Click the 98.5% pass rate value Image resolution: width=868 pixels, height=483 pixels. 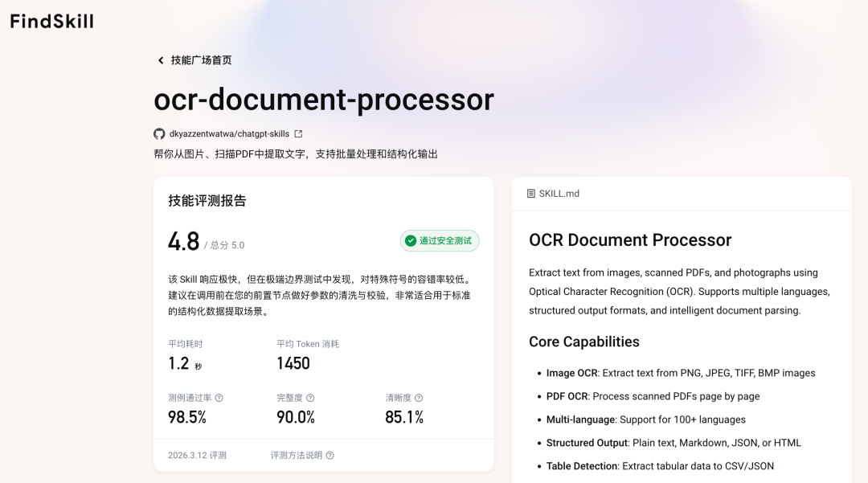(187, 417)
